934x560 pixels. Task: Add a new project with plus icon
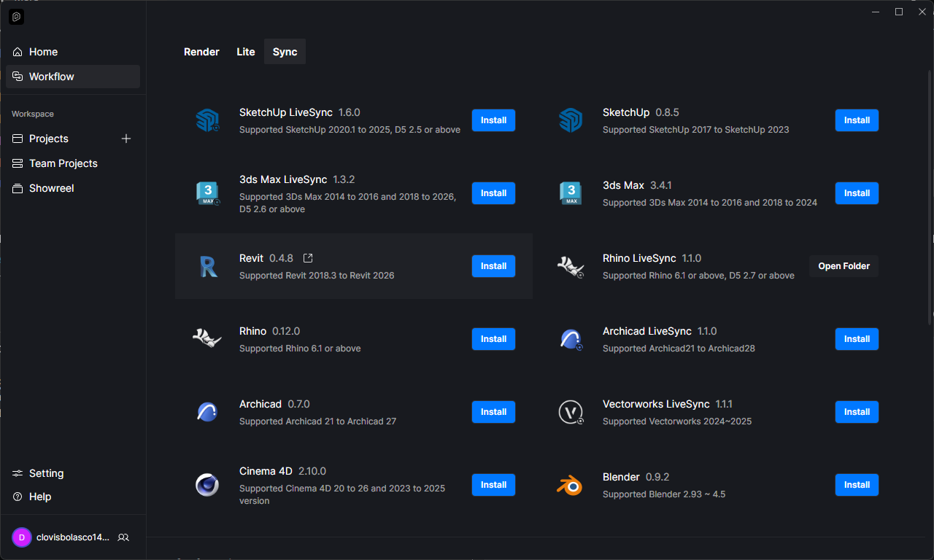pos(126,139)
